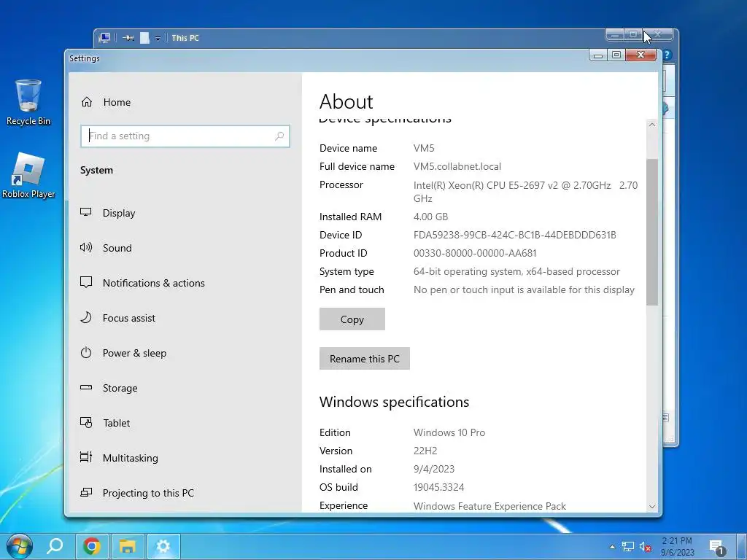Minimize the Settings window
Viewport: 747px width, 560px height.
tap(598, 55)
